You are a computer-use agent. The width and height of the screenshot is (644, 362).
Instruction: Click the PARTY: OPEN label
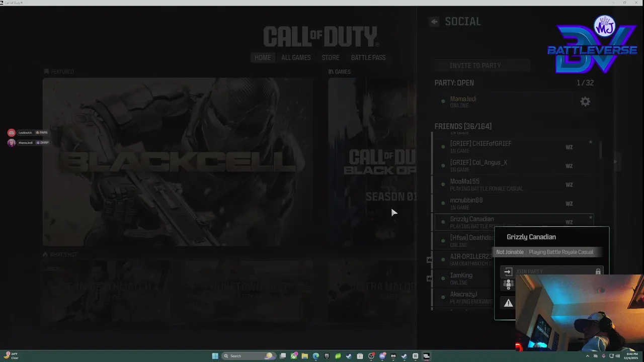point(454,83)
